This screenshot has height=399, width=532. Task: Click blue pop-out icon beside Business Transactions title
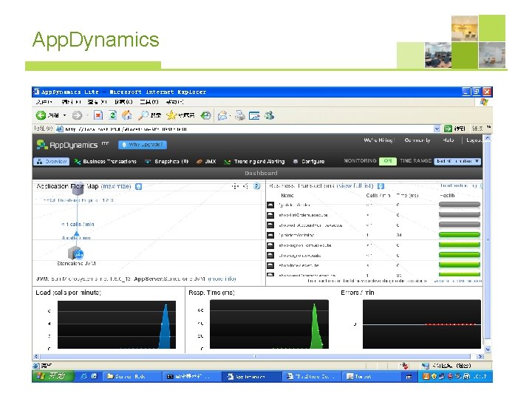point(381,186)
